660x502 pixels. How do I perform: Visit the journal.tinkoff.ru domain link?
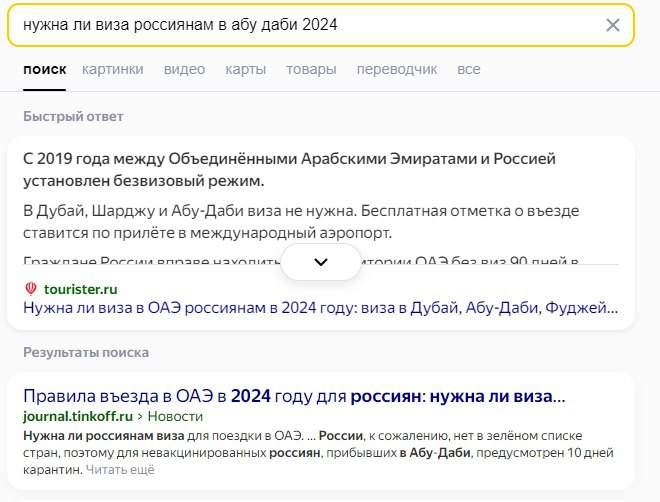(x=76, y=416)
